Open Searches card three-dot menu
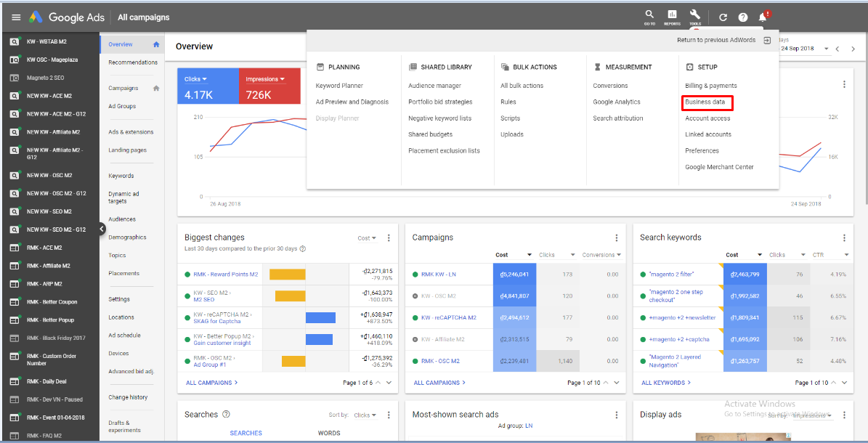 point(389,415)
